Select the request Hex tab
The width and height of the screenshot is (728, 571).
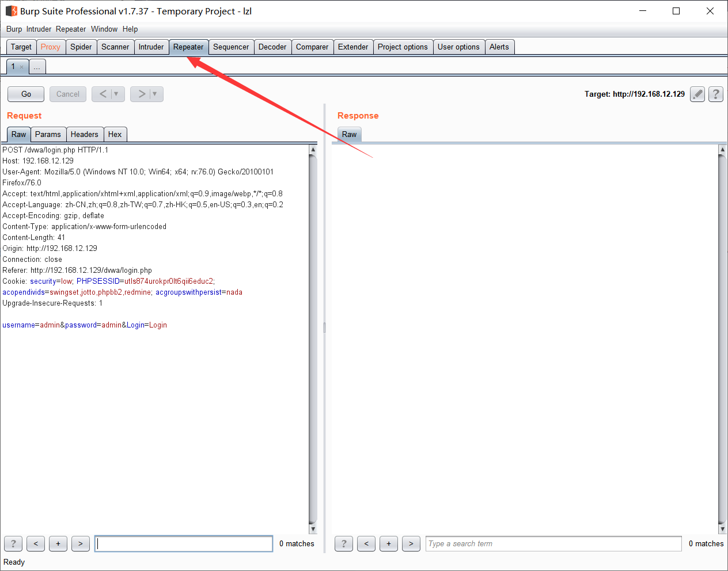(x=115, y=134)
